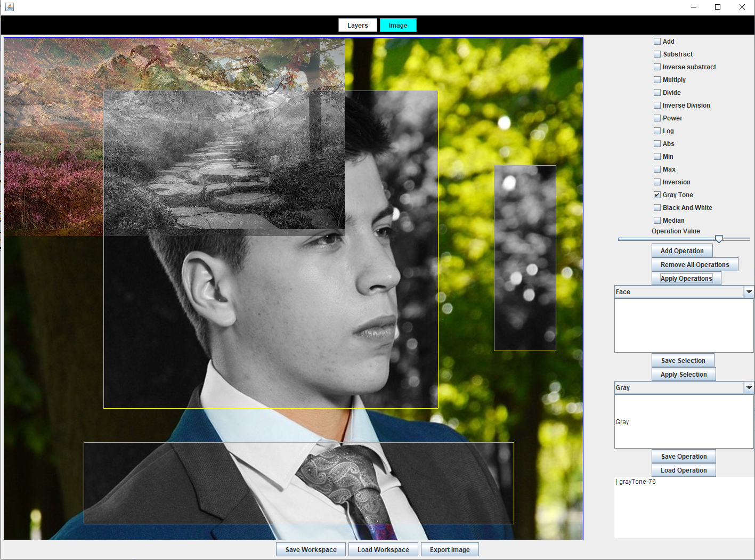Click the Java application icon in title bar
The width and height of the screenshot is (755, 560).
click(x=10, y=7)
